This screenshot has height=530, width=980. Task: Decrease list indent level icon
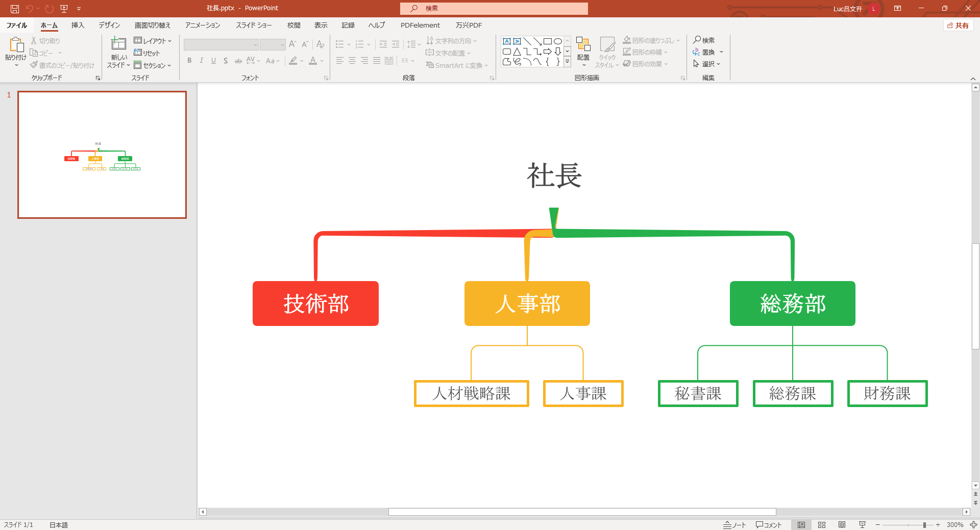[383, 45]
